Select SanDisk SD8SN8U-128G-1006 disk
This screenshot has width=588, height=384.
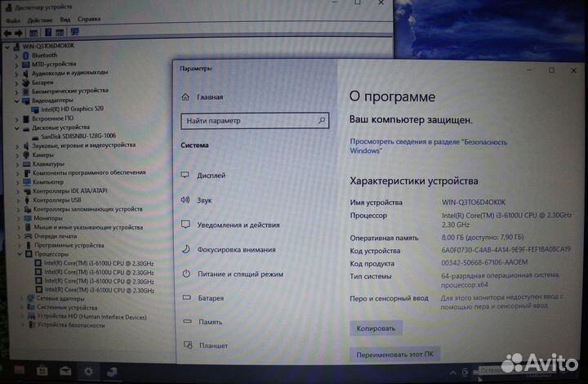point(78,136)
